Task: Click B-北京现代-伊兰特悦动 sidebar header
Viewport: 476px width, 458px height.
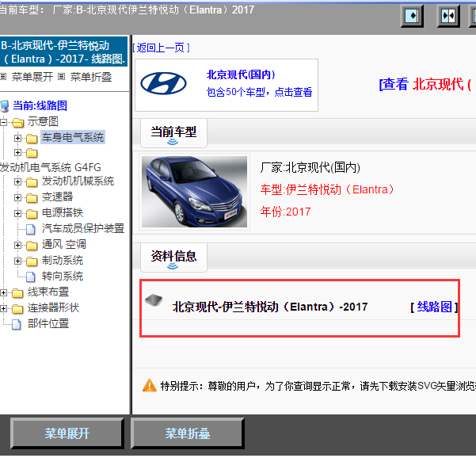Action: coord(63,52)
